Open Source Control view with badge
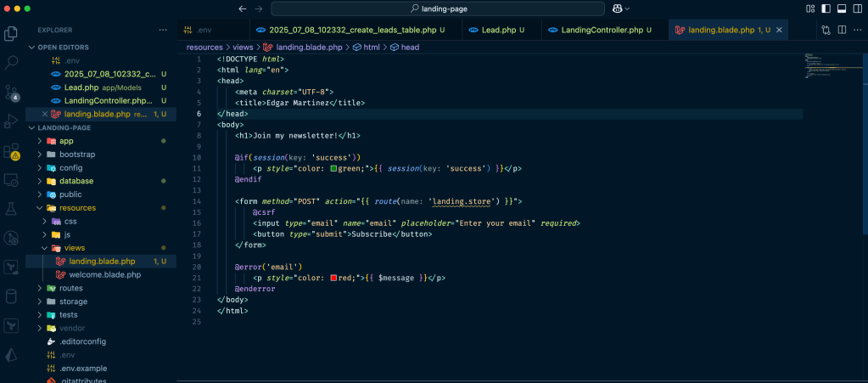The image size is (868, 383). pos(12,92)
